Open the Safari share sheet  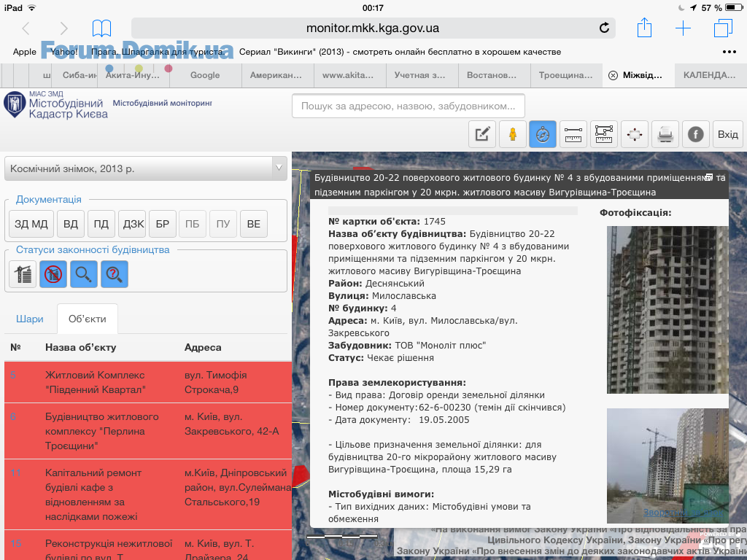pos(645,27)
